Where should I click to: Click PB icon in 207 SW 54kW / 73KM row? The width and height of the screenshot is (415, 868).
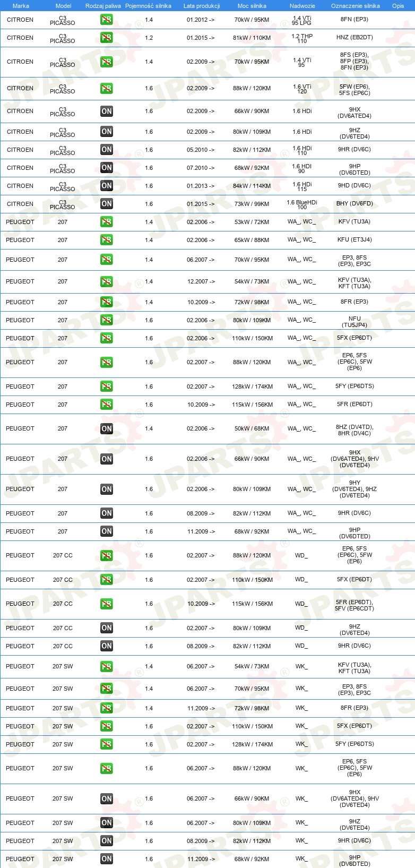coord(107,666)
